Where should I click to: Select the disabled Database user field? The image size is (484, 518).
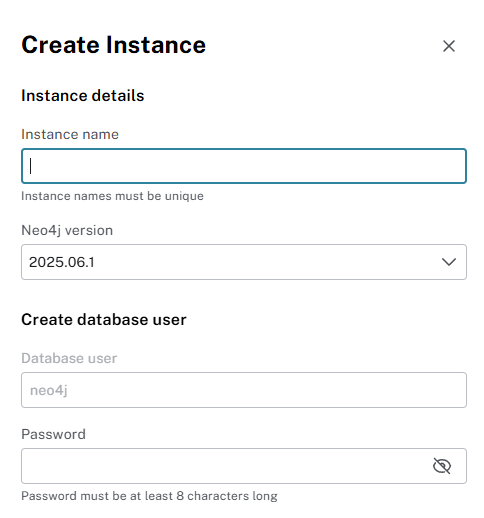point(244,390)
